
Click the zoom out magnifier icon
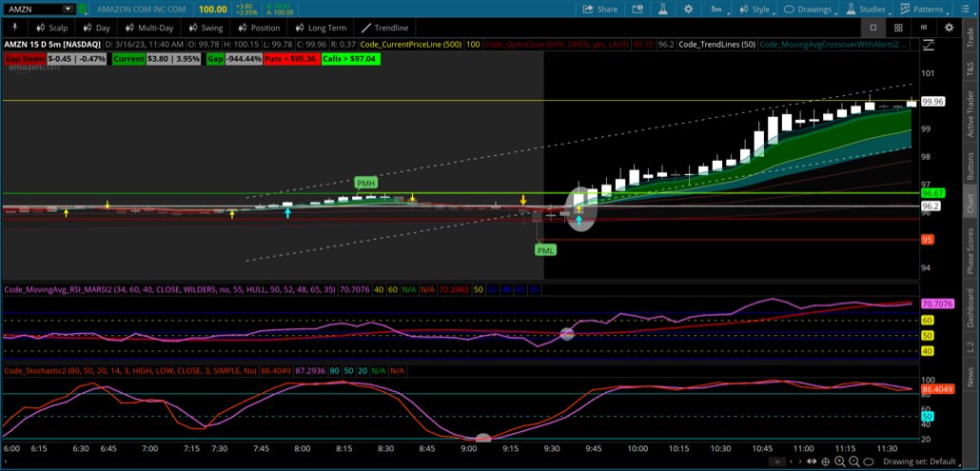(855, 462)
